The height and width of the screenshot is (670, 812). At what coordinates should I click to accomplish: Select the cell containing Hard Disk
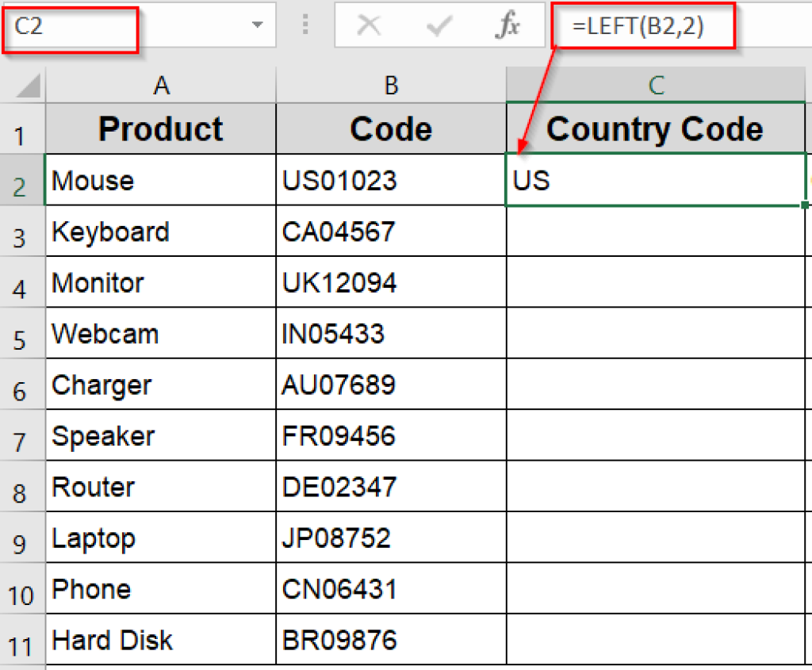159,640
